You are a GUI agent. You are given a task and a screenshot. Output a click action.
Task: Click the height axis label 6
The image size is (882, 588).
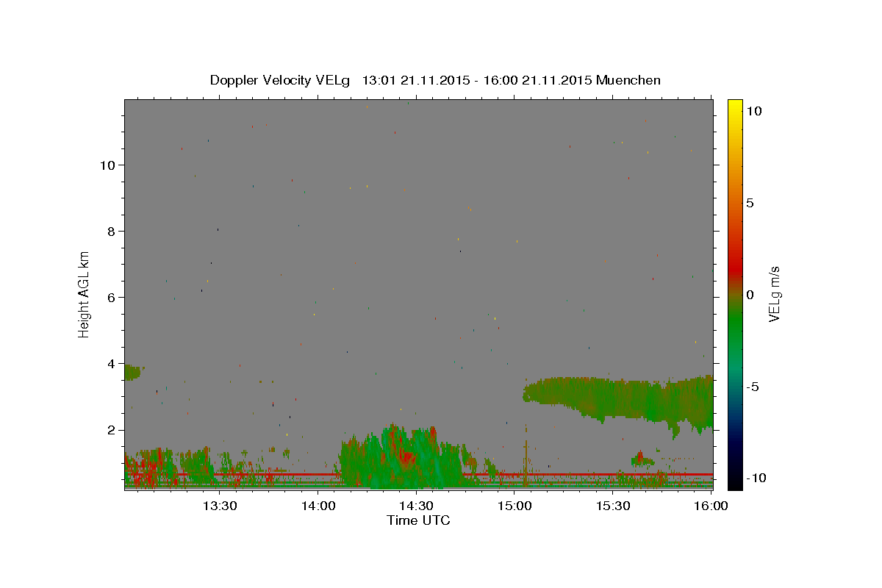[x=111, y=297]
